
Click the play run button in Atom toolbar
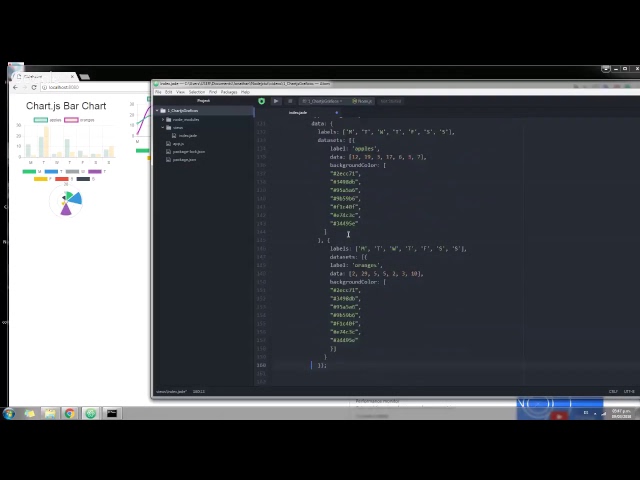click(276, 101)
